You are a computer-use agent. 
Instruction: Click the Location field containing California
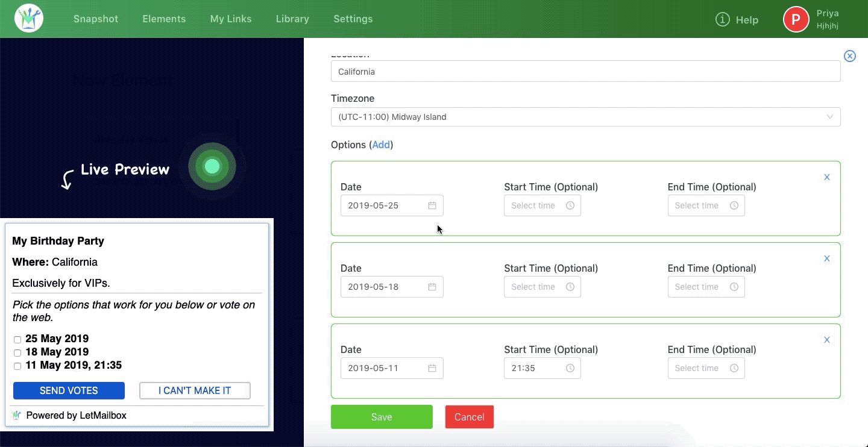coord(586,72)
